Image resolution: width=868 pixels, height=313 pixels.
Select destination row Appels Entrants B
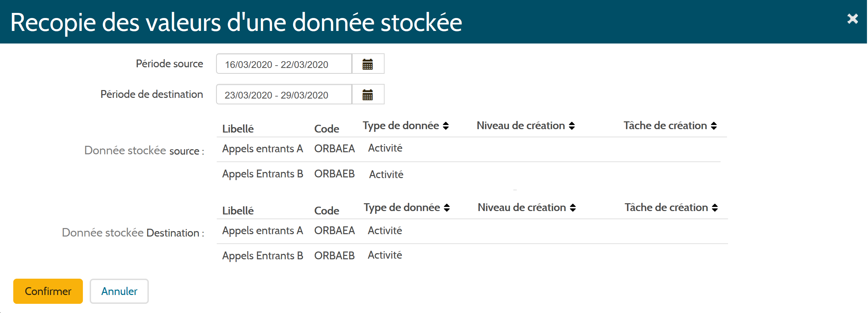click(262, 256)
